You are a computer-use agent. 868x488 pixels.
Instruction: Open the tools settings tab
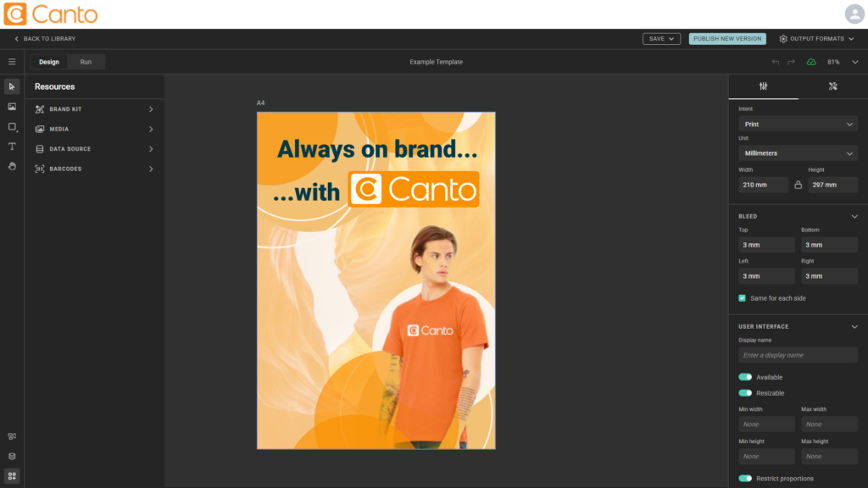point(832,86)
